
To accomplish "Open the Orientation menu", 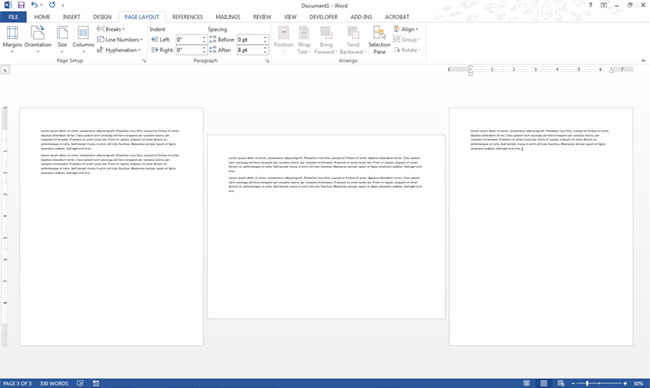I will [38, 39].
